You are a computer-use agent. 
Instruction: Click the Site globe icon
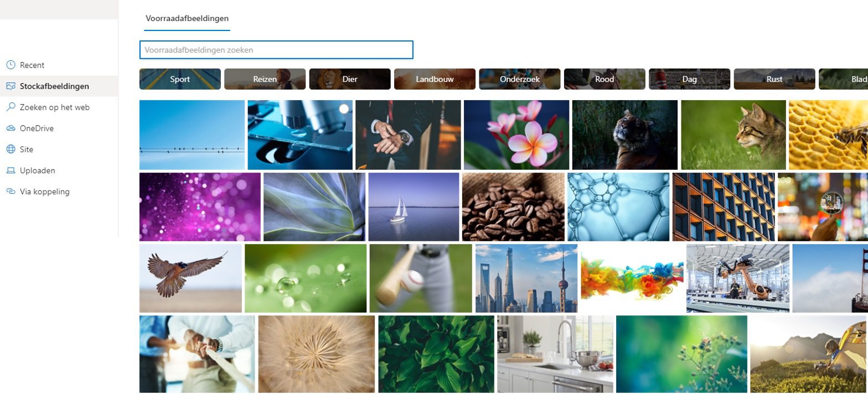pos(11,149)
